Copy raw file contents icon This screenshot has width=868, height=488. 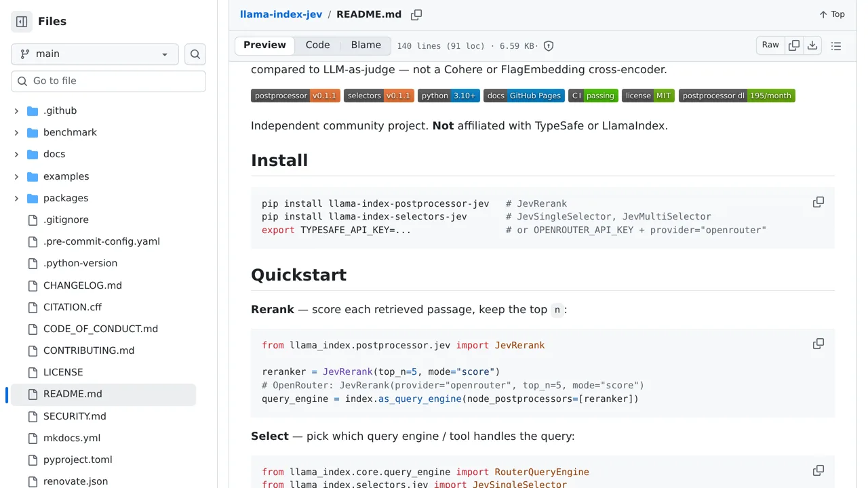794,45
